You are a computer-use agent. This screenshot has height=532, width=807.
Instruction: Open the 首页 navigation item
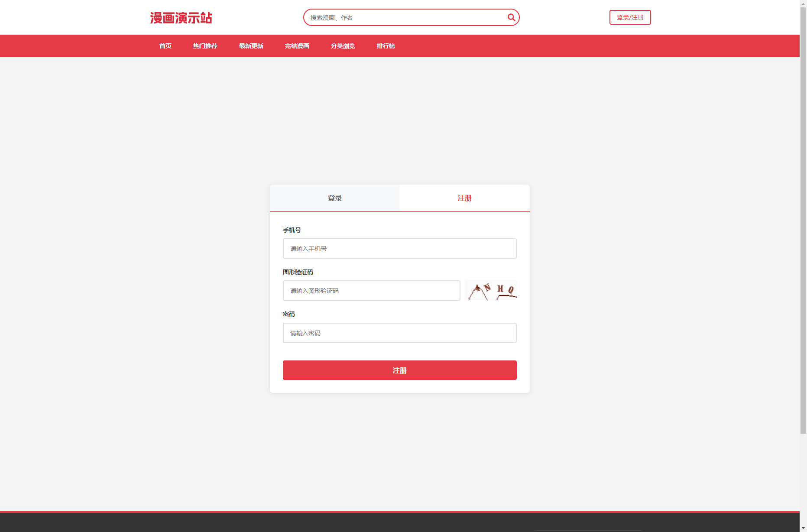pyautogui.click(x=165, y=46)
